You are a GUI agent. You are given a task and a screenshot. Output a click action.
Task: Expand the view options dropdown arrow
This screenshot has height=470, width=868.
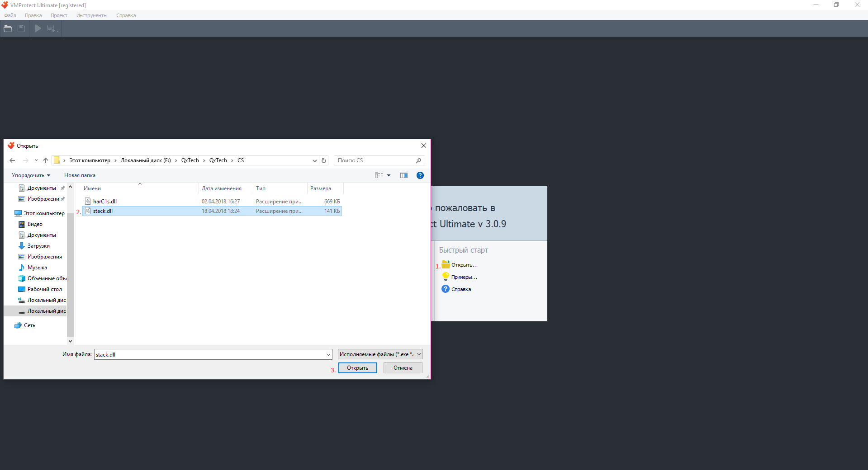point(389,175)
